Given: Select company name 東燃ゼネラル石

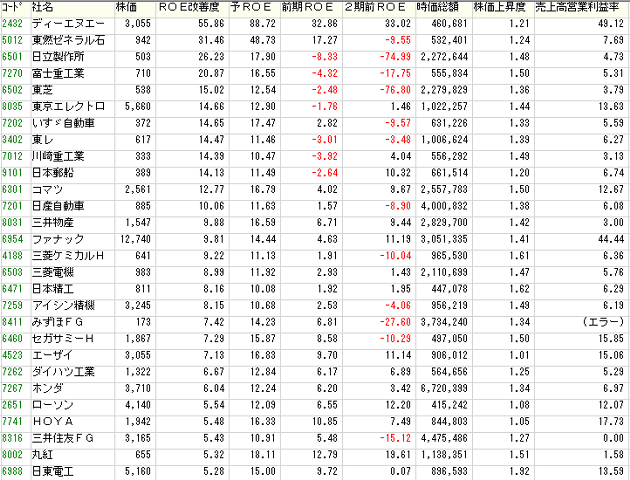Looking at the screenshot, I should click(68, 40).
